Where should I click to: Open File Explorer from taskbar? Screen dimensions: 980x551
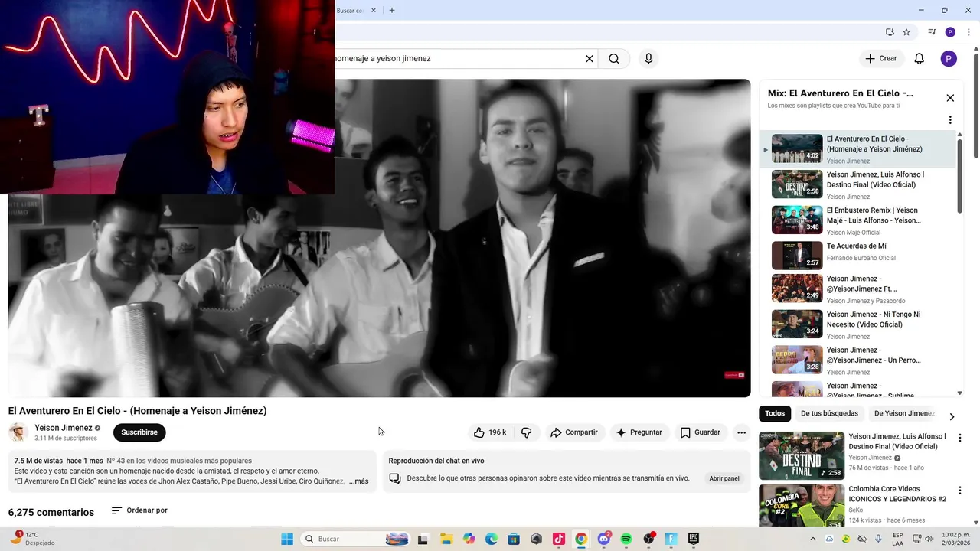[446, 539]
